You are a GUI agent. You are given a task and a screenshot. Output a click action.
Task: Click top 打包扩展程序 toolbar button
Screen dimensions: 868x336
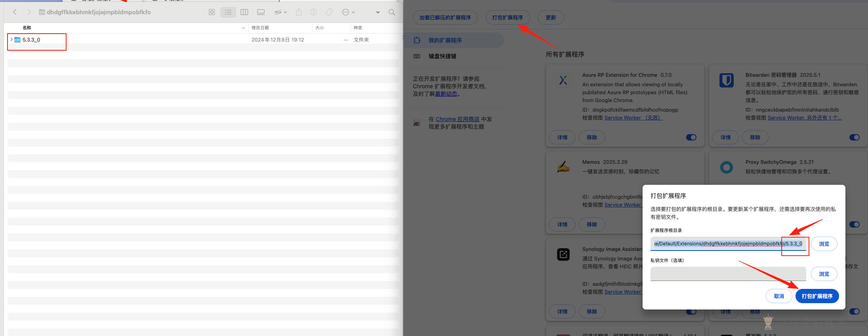(507, 17)
